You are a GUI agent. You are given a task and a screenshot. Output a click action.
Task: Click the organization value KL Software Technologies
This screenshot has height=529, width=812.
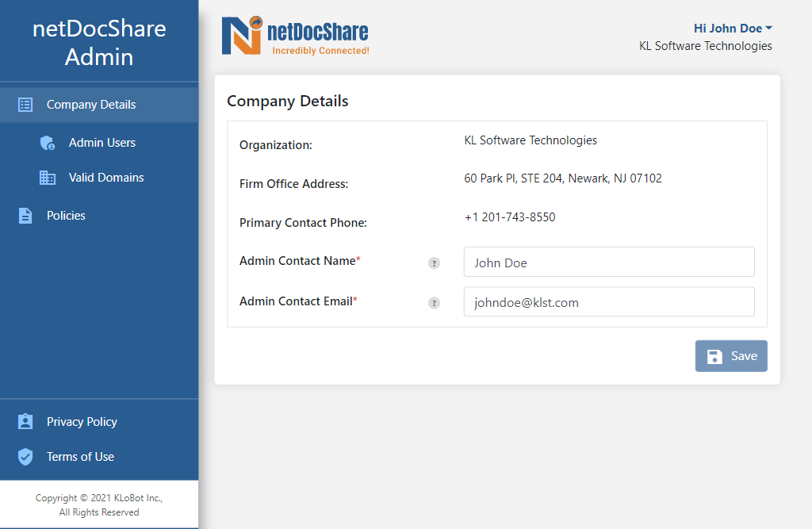tap(530, 140)
